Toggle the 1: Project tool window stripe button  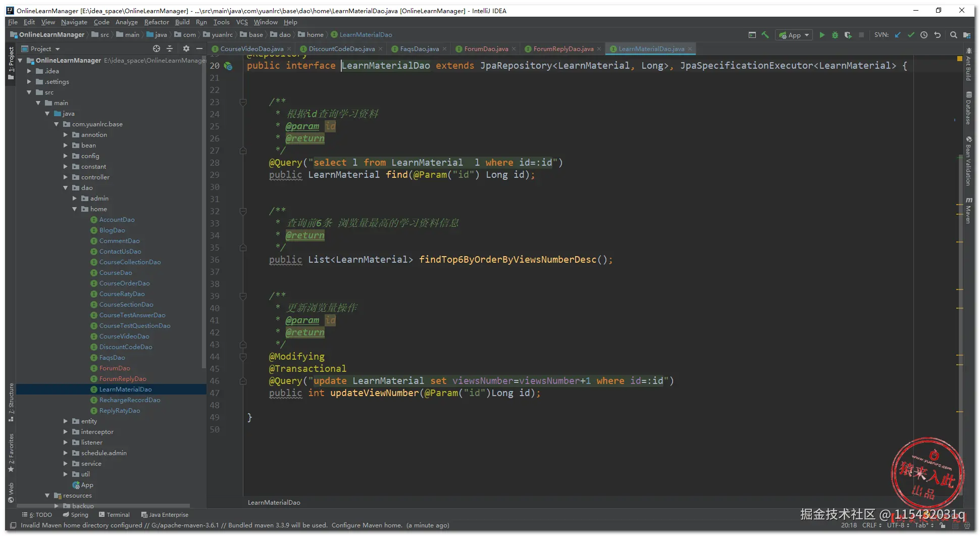(x=11, y=63)
